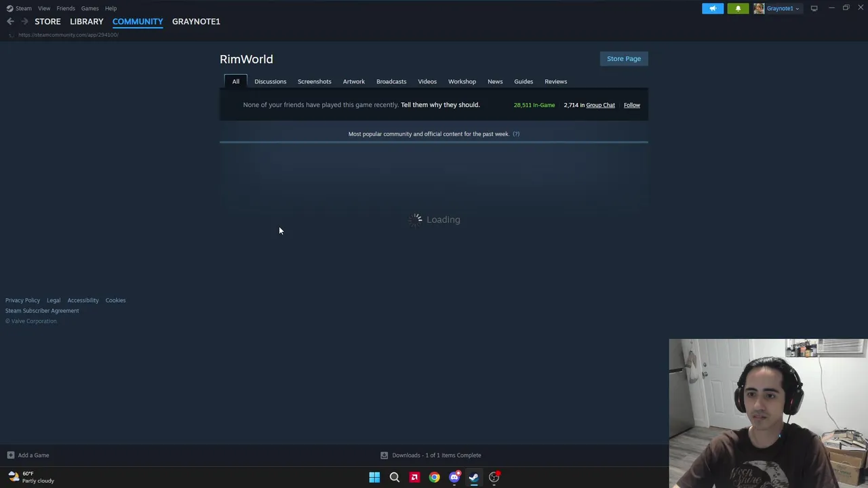This screenshot has height=488, width=868.
Task: Switch to the Guides tab
Action: click(524, 81)
